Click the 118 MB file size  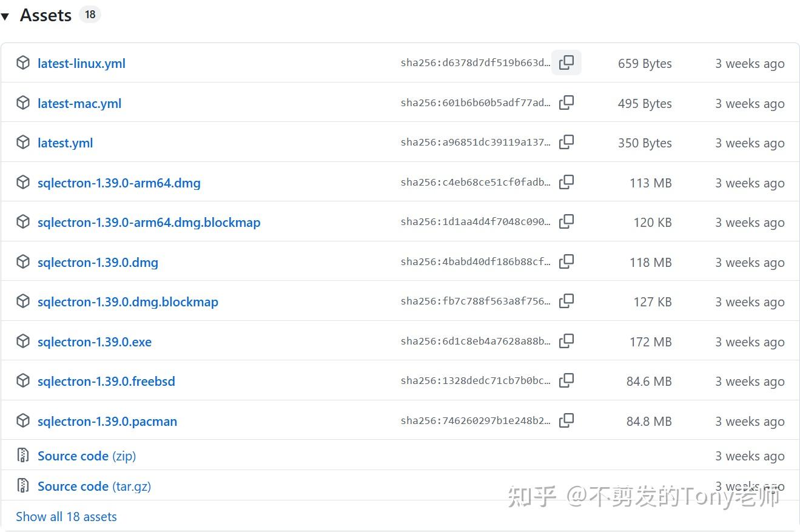pyautogui.click(x=651, y=263)
